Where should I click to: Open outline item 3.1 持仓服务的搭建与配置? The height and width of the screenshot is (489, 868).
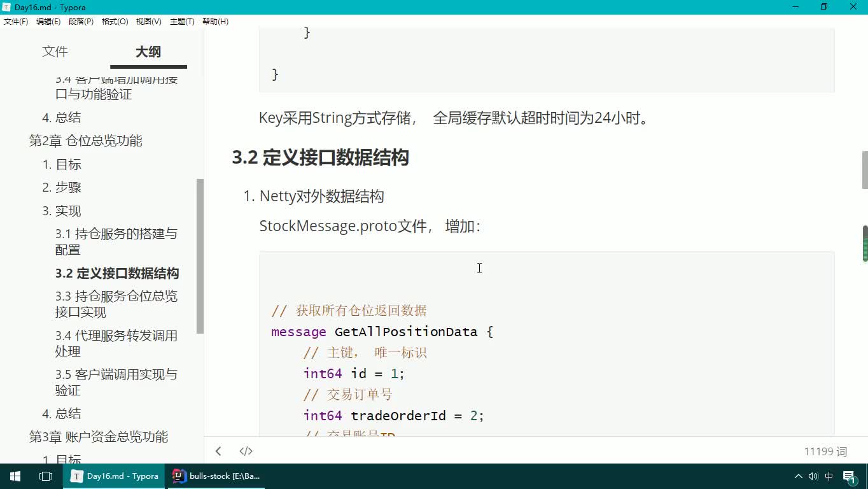tap(116, 241)
